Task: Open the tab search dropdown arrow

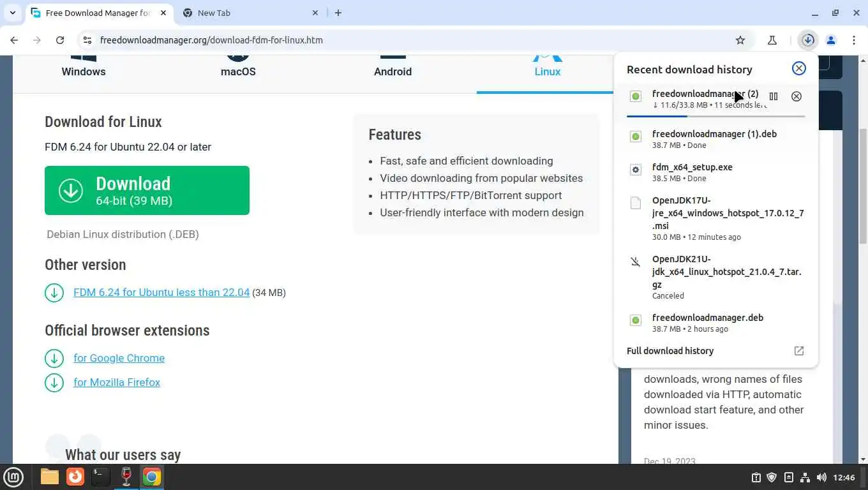Action: tap(12, 13)
